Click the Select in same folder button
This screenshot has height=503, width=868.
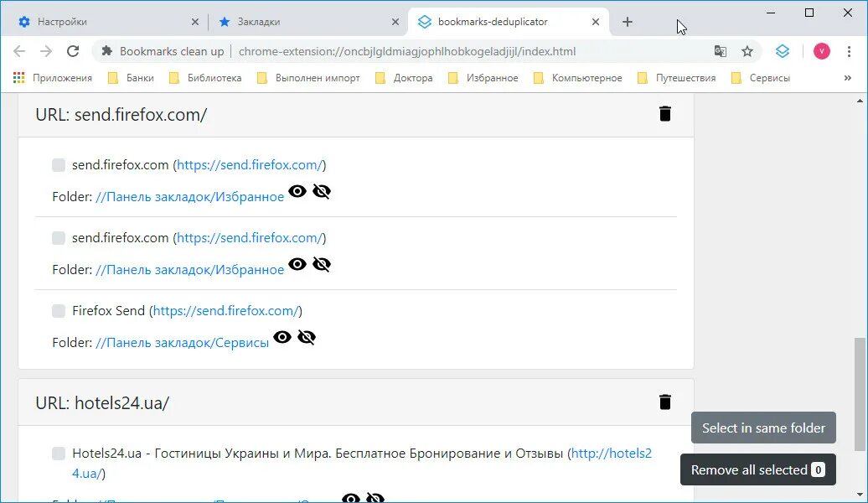pyautogui.click(x=762, y=428)
